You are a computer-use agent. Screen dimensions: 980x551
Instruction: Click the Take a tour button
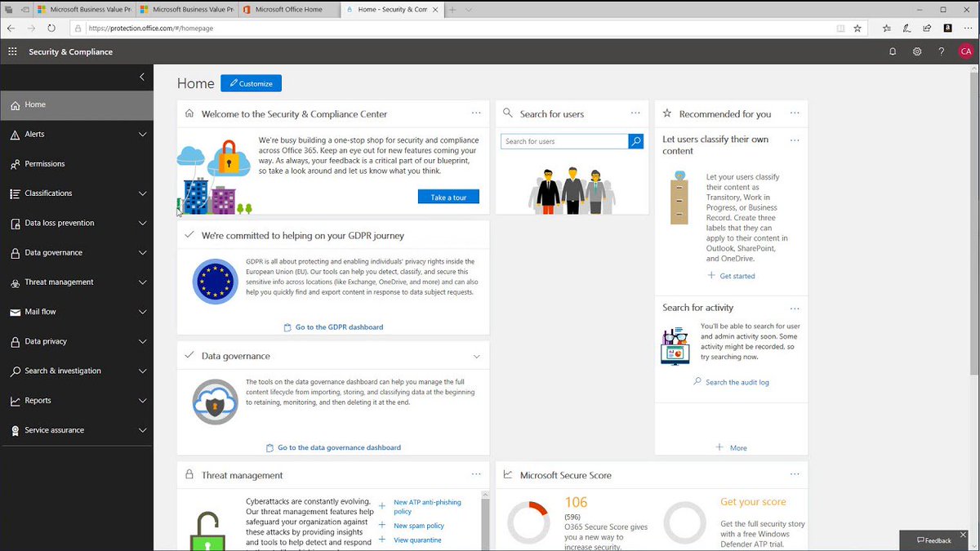448,197
